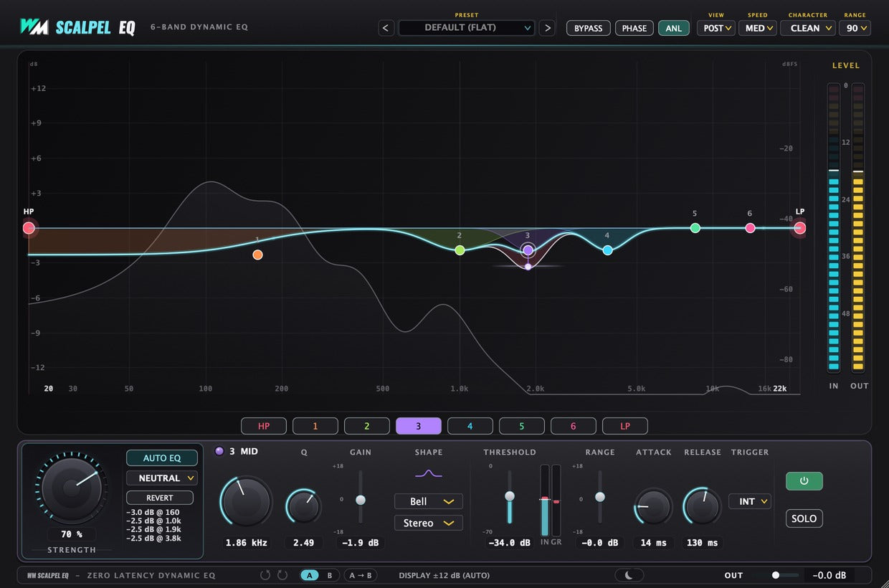The image size is (889, 588).
Task: Click the GAIN slider handle
Action: click(x=361, y=500)
